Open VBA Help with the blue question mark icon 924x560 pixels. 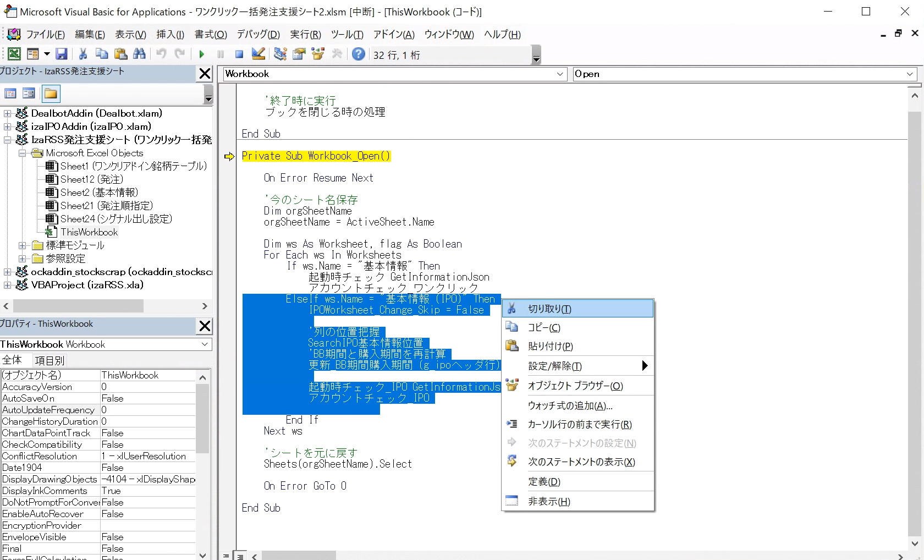(x=359, y=54)
